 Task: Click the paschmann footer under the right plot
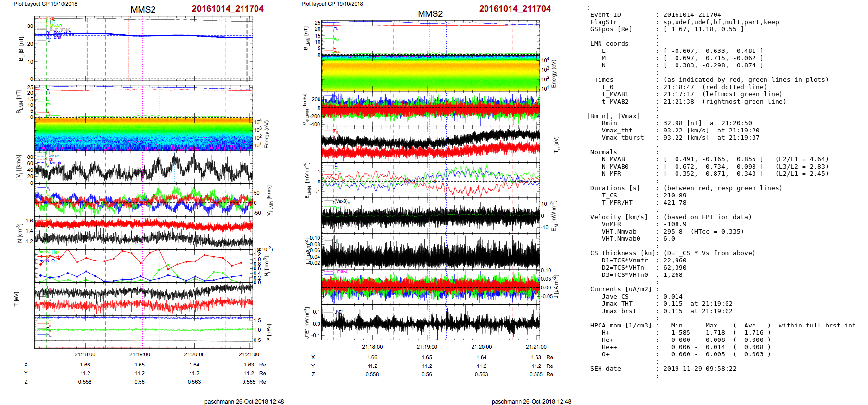click(531, 401)
